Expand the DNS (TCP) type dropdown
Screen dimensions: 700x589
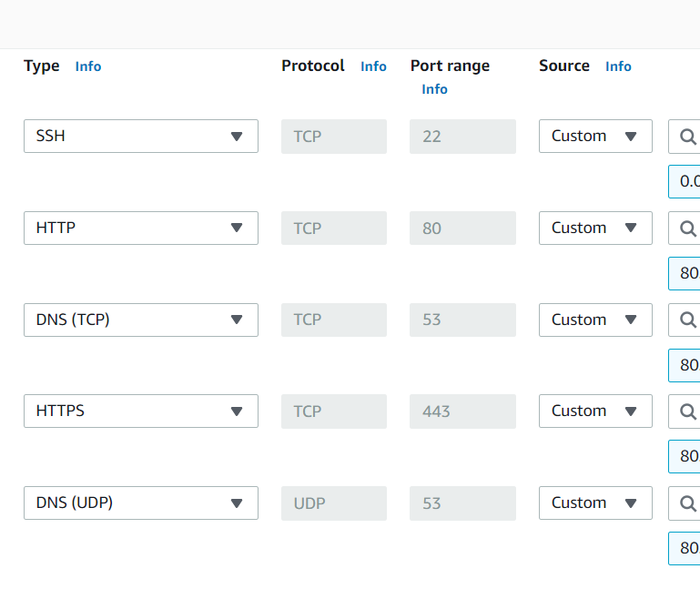pos(141,320)
